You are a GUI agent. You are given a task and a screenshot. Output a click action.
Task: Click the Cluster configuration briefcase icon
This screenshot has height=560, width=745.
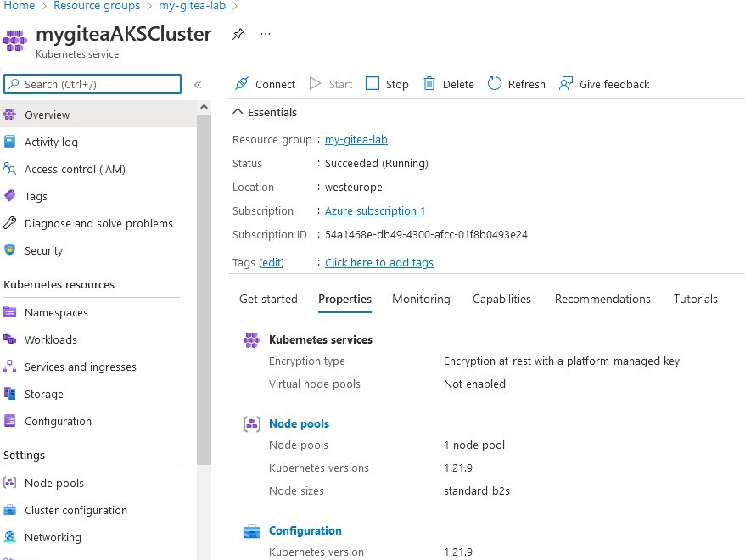click(9, 510)
